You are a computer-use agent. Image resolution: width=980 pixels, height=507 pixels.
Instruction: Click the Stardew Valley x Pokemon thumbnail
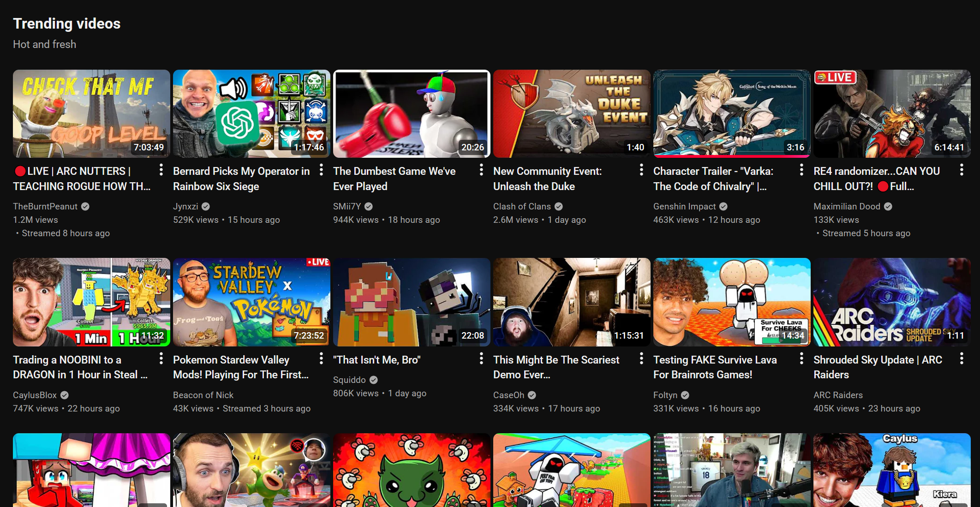point(251,302)
